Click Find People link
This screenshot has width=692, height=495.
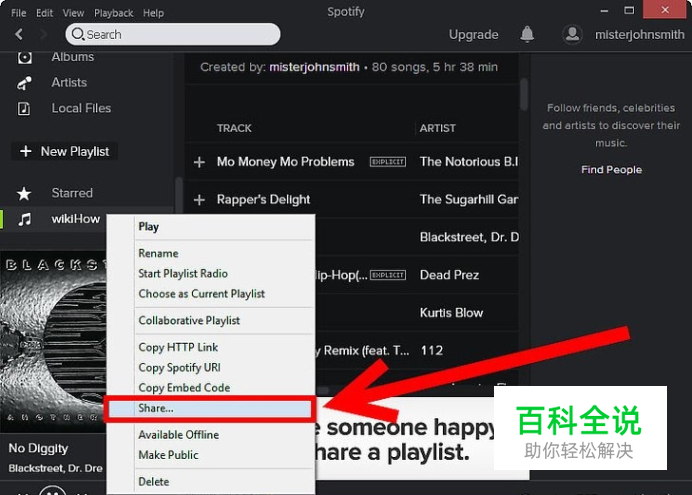coord(611,169)
